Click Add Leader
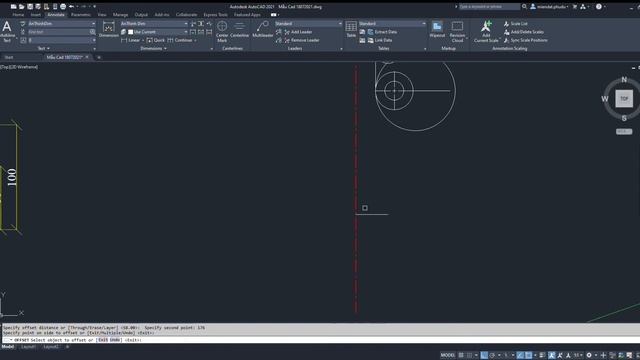 298,32
